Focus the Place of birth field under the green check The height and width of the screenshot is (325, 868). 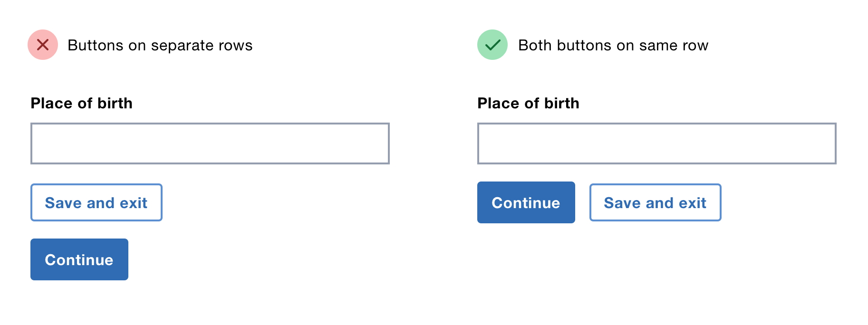pyautogui.click(x=656, y=143)
